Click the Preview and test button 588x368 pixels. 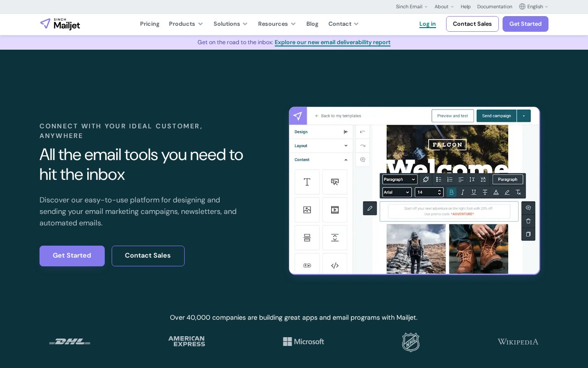click(x=452, y=116)
